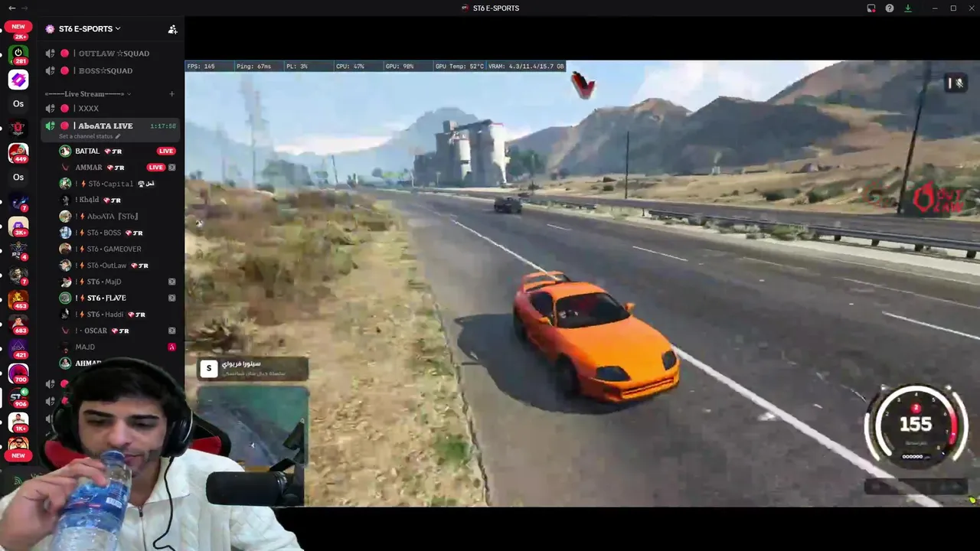Open the Help question-mark icon
Image resolution: width=980 pixels, height=551 pixels.
coord(890,8)
